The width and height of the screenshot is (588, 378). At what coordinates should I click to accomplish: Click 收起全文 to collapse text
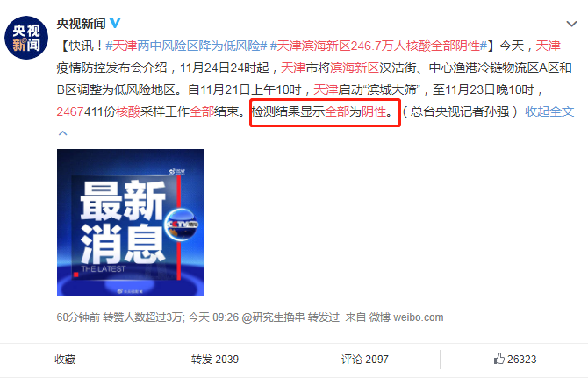click(x=549, y=111)
